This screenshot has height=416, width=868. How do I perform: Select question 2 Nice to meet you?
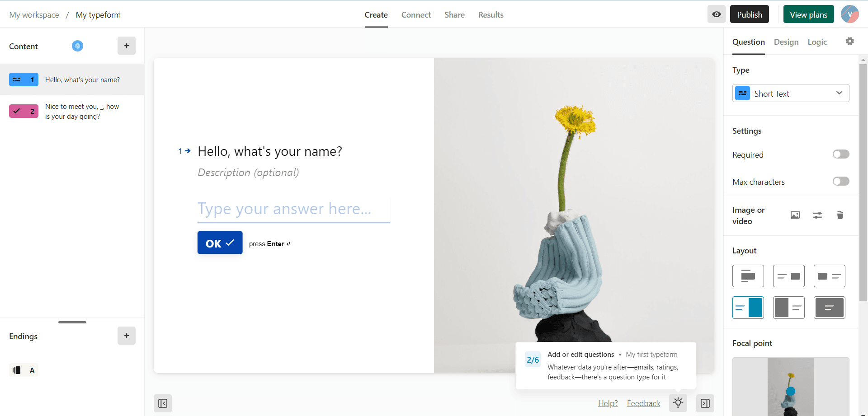(72, 111)
